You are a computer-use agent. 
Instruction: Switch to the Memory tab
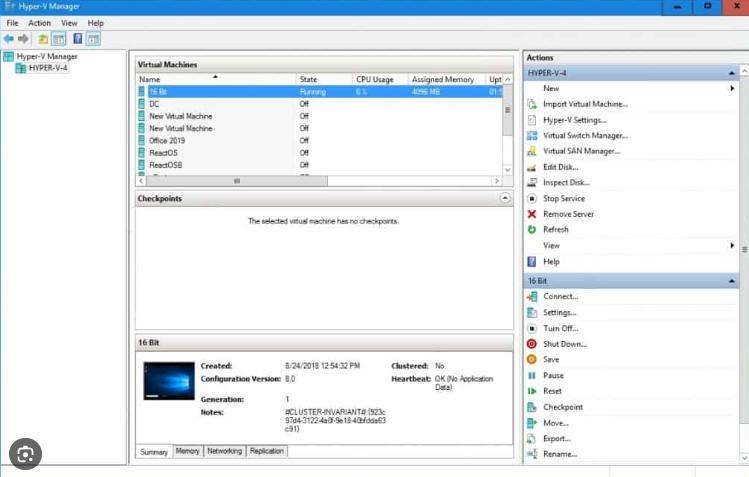click(x=187, y=451)
